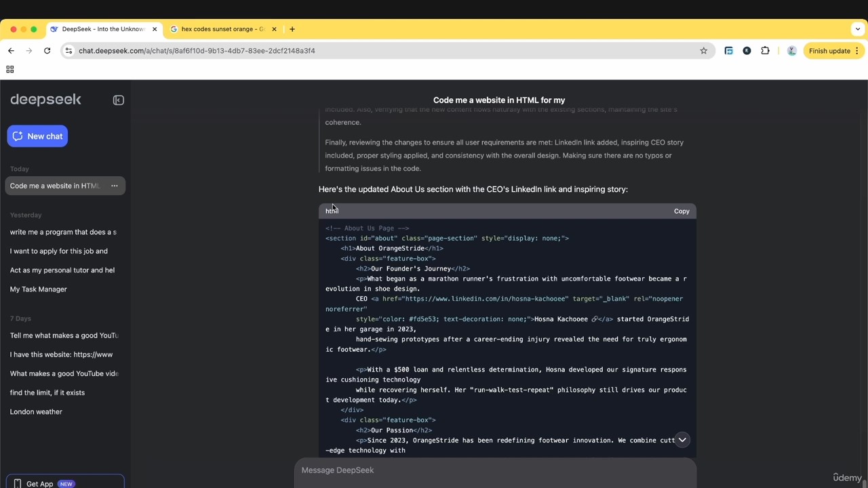Click the 'Here's the updated About Us' sentence
The width and height of the screenshot is (868, 488).
coord(473,189)
